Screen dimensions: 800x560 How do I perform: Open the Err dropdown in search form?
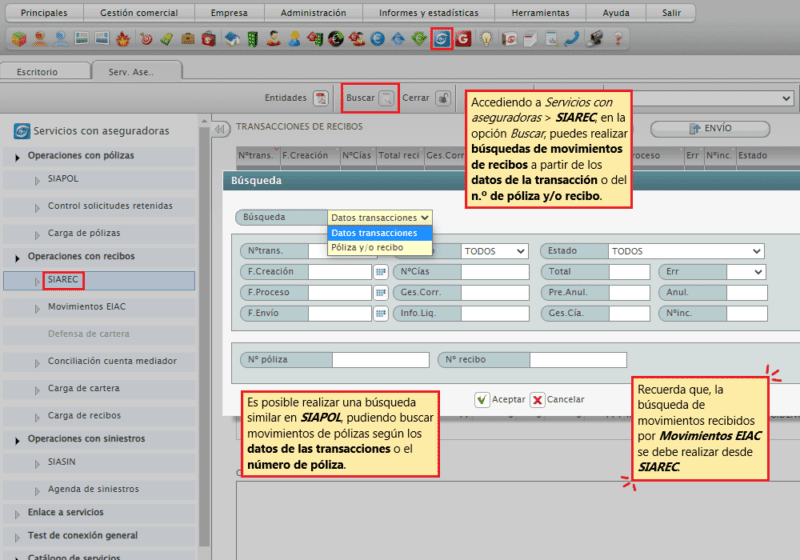pos(746,272)
